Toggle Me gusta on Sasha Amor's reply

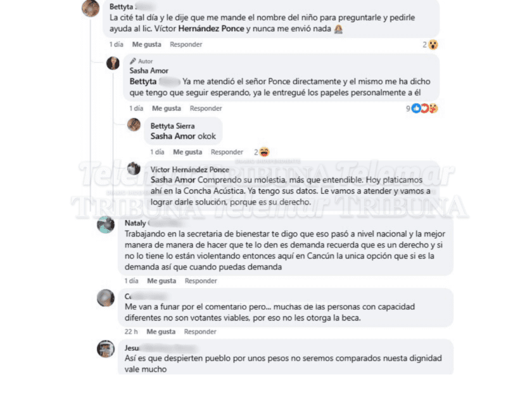(167, 108)
